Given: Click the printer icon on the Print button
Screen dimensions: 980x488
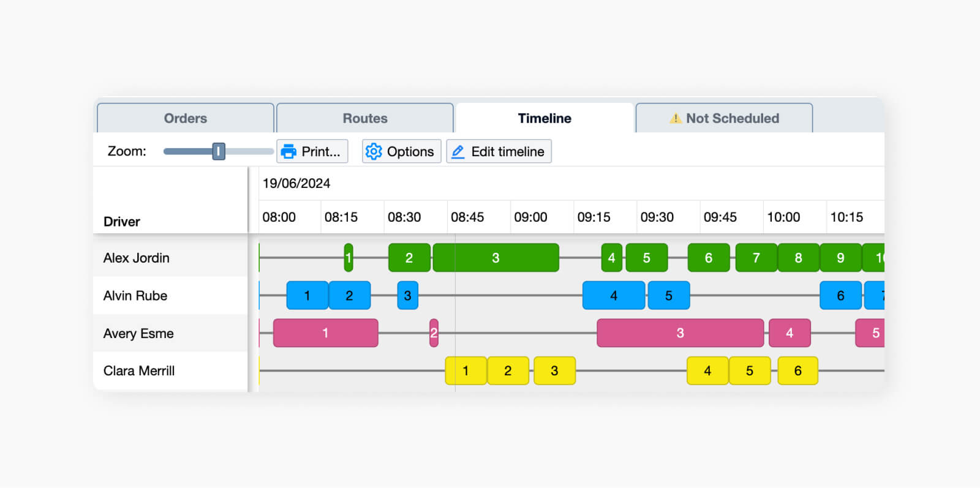Looking at the screenshot, I should 288,151.
